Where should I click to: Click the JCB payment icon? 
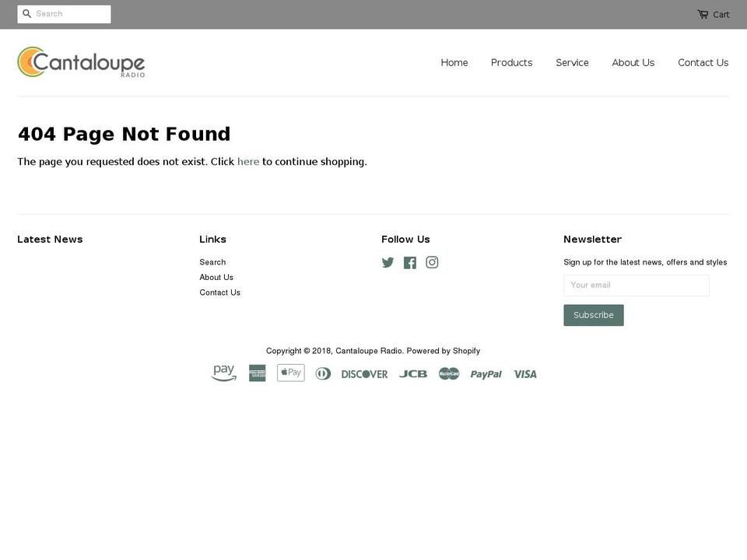(x=413, y=374)
